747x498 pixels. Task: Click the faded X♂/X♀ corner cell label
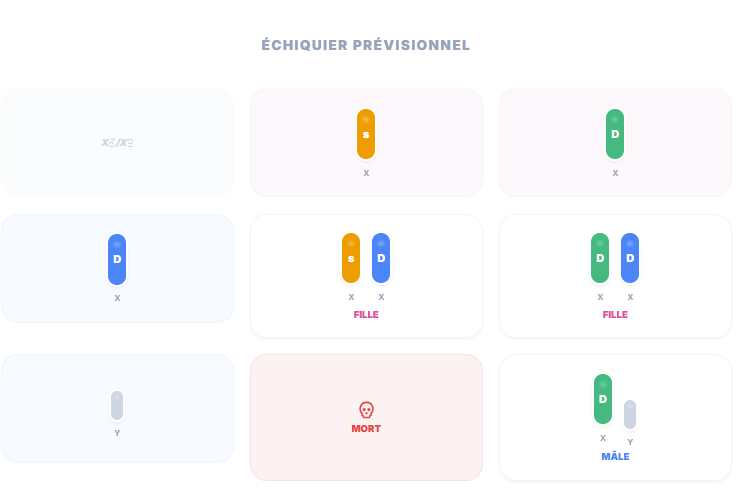(x=117, y=143)
